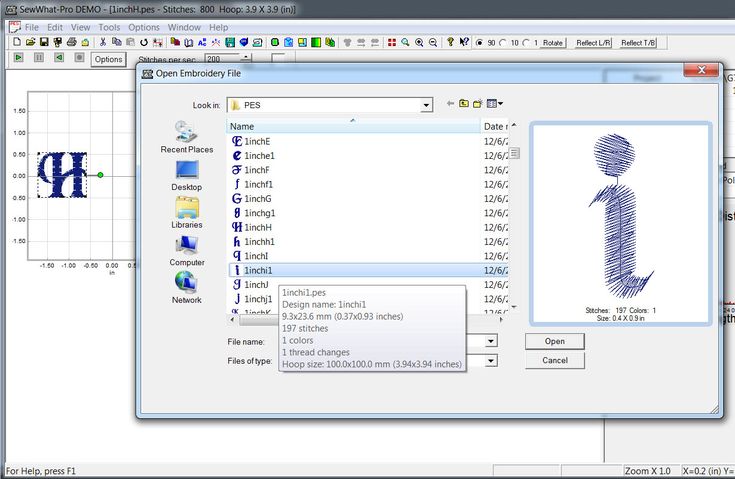Click the lettering Ac text icon
Screen dimensions: 735x479
[x=202, y=43]
